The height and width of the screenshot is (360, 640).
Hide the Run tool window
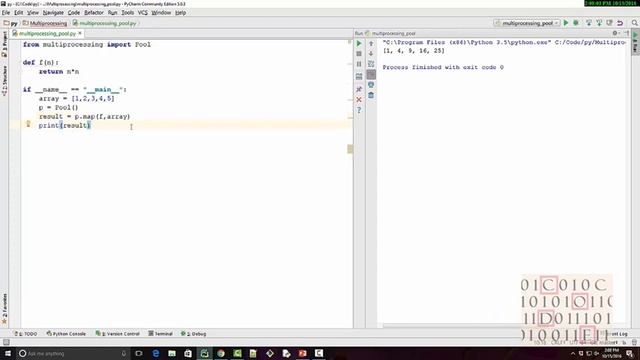coord(627,33)
